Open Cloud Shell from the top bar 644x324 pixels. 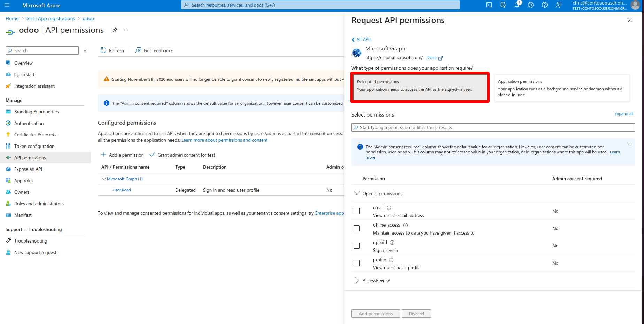click(x=489, y=5)
